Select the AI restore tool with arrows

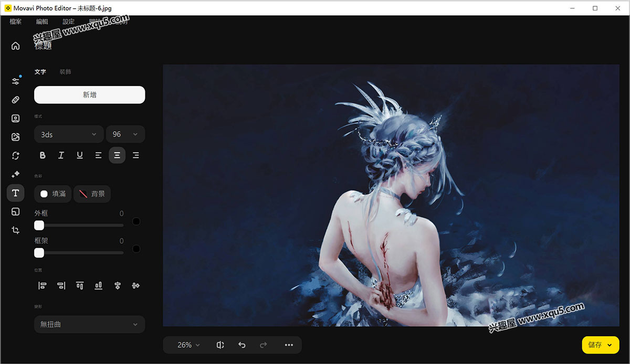(16, 156)
